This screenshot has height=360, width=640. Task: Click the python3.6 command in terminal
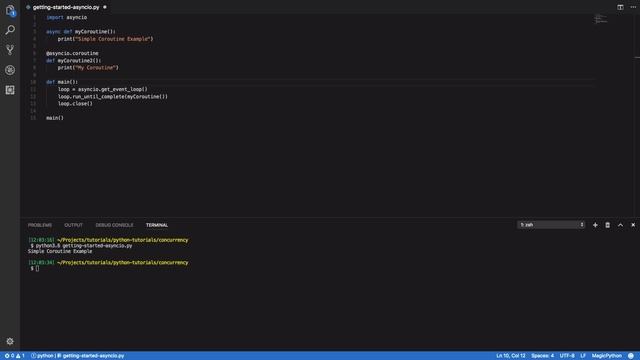pos(84,246)
